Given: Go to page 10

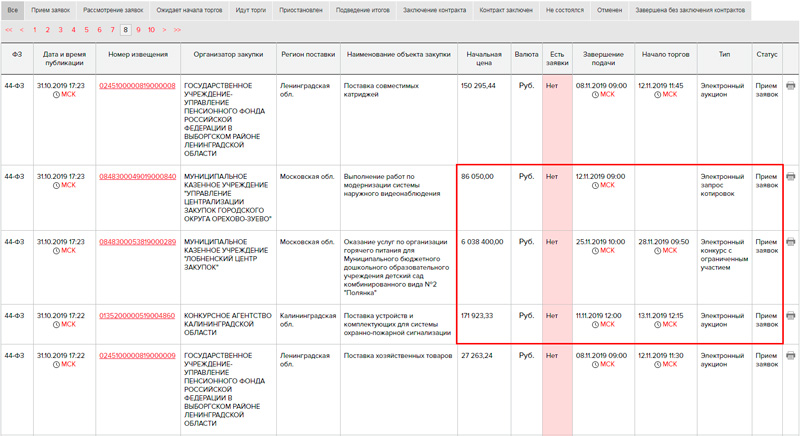Looking at the screenshot, I should (152, 30).
